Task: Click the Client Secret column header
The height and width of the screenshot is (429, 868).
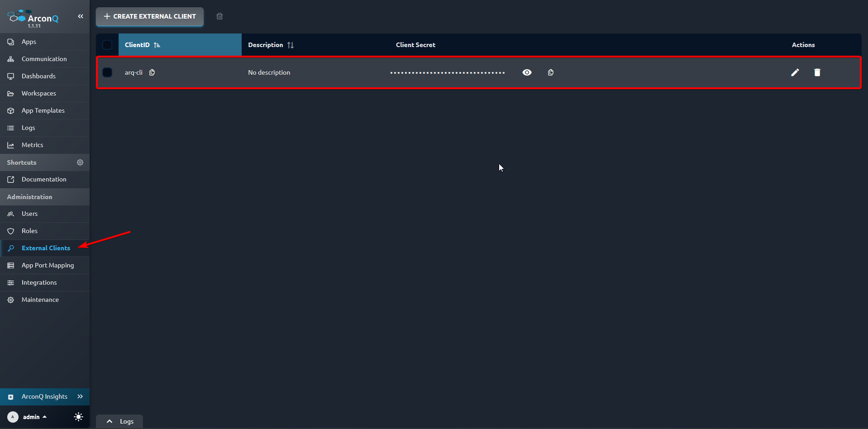Action: click(x=415, y=45)
